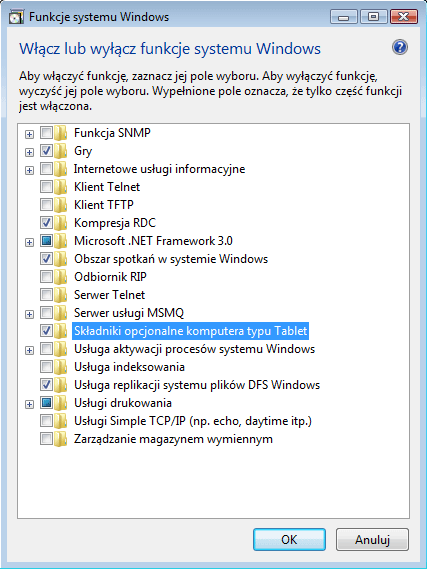Toggle Microsoft .NET Framework 3.0 checkbox
The width and height of the screenshot is (427, 569).
(46, 241)
